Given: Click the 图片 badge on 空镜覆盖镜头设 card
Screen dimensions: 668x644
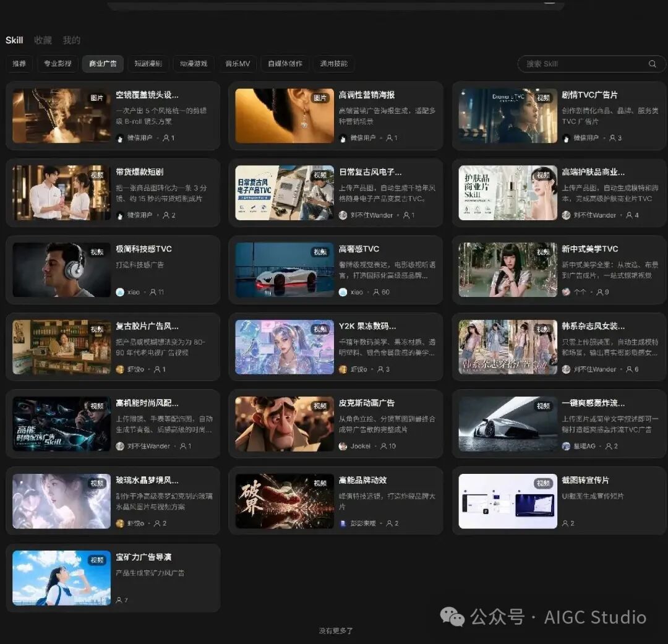Looking at the screenshot, I should pyautogui.click(x=97, y=98).
